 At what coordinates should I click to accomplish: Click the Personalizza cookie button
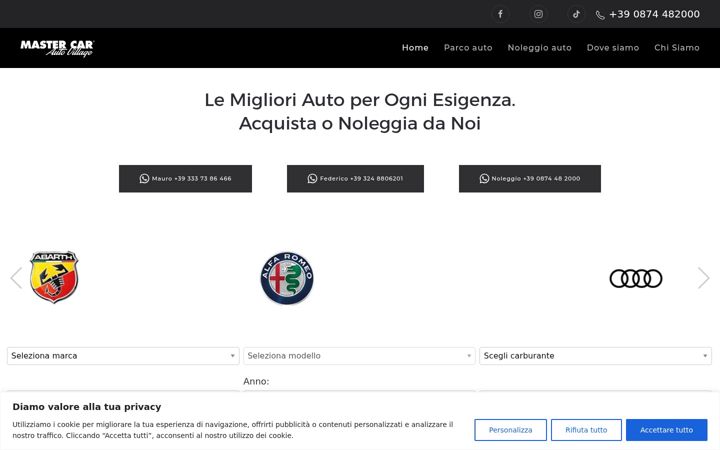[511, 430]
